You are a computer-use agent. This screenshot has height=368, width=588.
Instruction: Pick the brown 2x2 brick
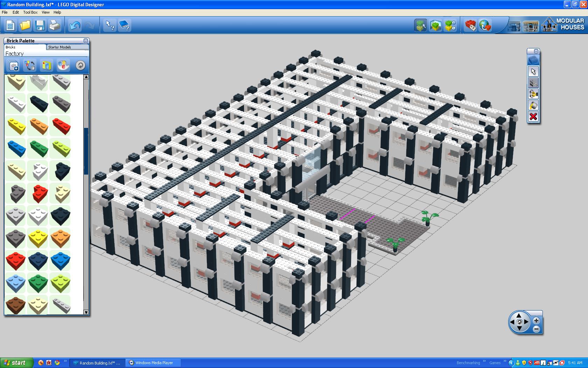point(16,304)
